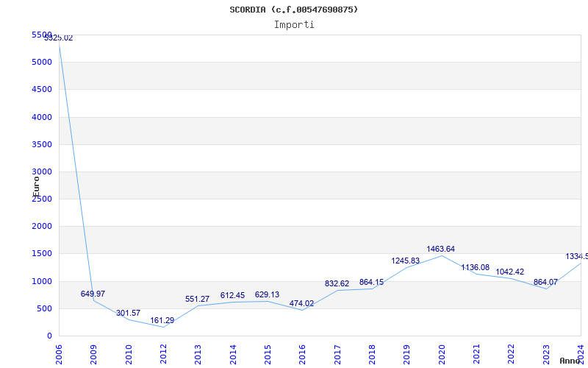Click the y-axis value 500

click(x=44, y=309)
